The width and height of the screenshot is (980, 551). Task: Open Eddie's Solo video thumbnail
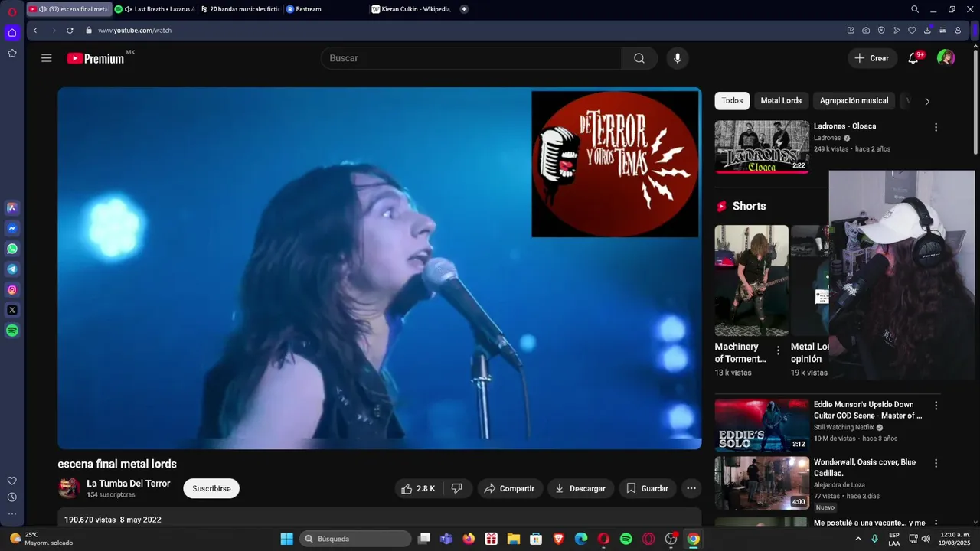tap(762, 425)
